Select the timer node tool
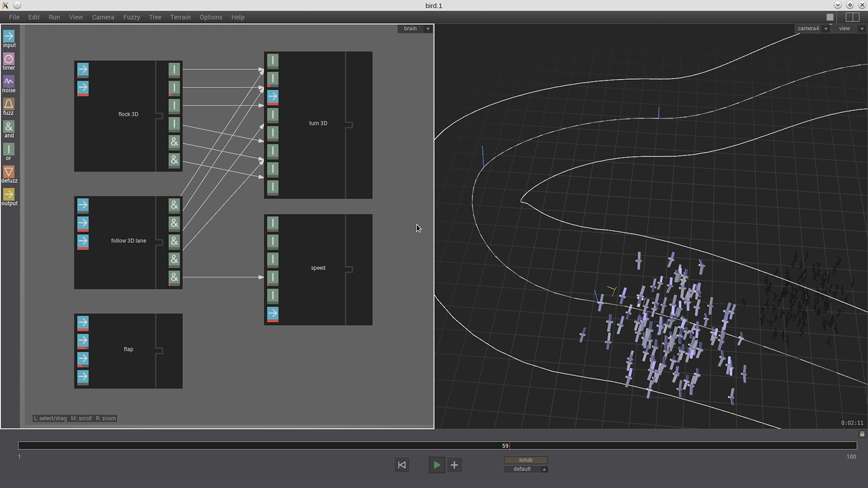 coord(9,59)
